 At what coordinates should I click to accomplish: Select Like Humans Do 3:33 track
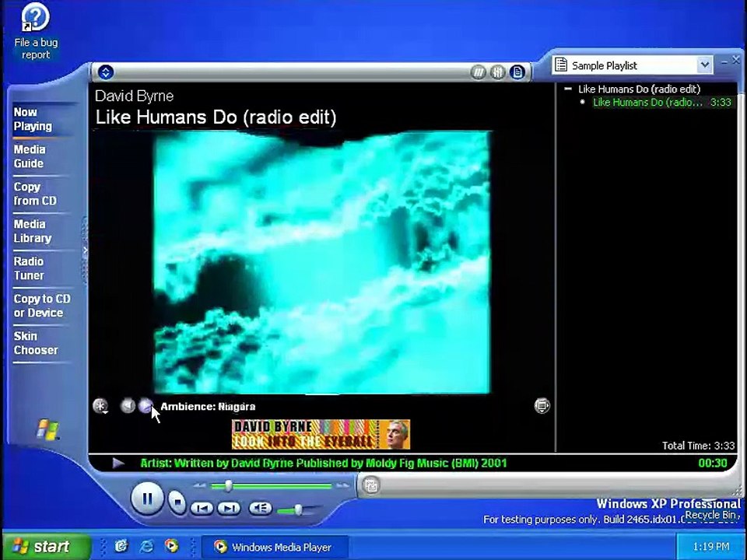click(661, 103)
